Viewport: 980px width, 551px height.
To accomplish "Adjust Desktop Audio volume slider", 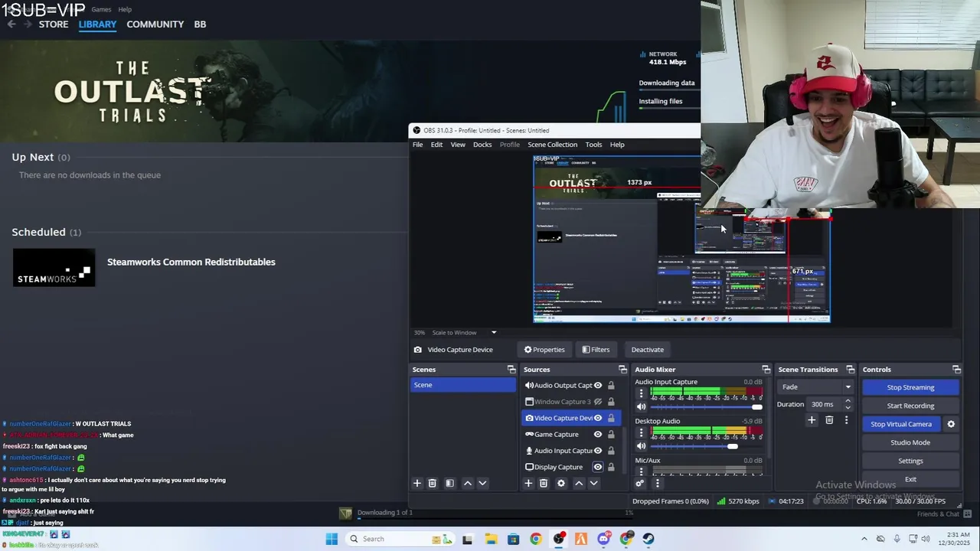I will click(x=706, y=446).
